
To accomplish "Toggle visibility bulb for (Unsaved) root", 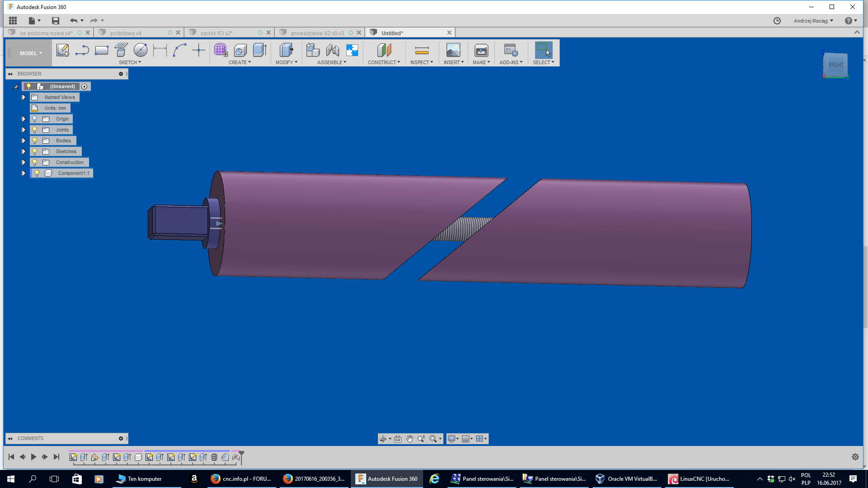I will (x=28, y=86).
